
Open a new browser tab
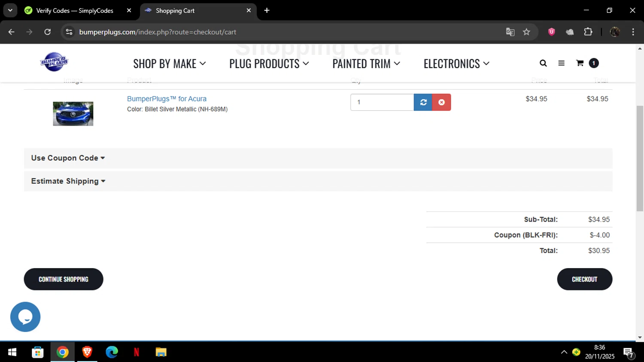tap(267, 10)
